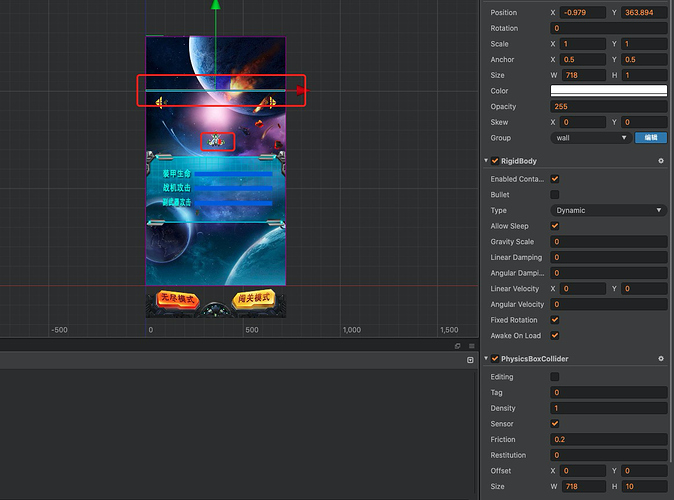Select the 闯关模式 button in the scene

pos(254,298)
